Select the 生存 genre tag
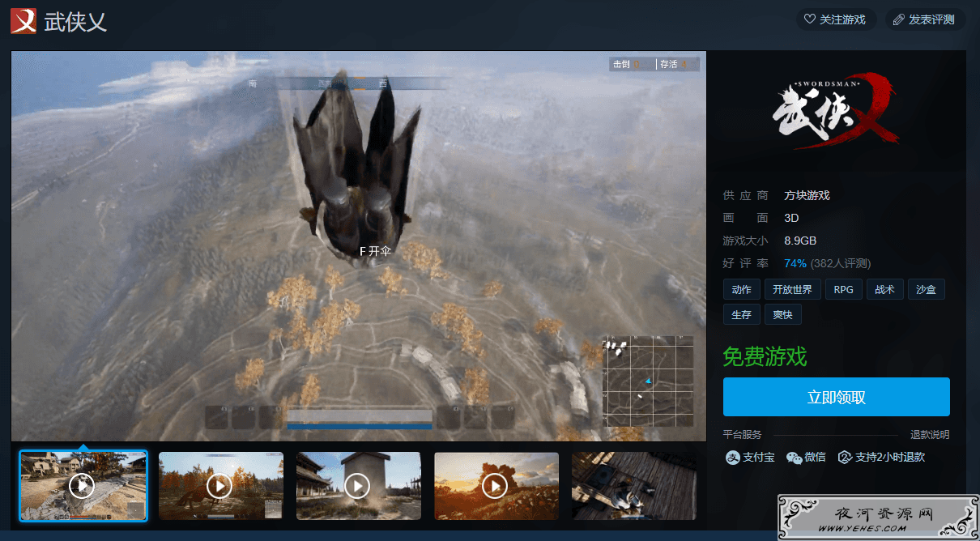 [741, 314]
